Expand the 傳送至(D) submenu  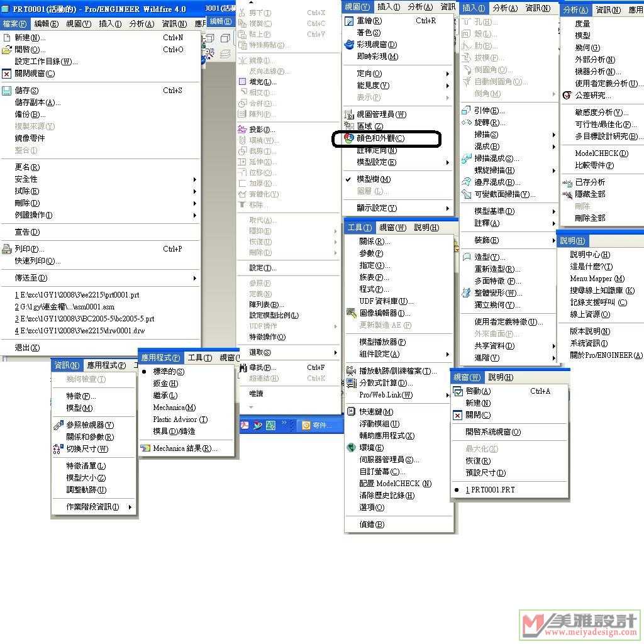point(100,278)
